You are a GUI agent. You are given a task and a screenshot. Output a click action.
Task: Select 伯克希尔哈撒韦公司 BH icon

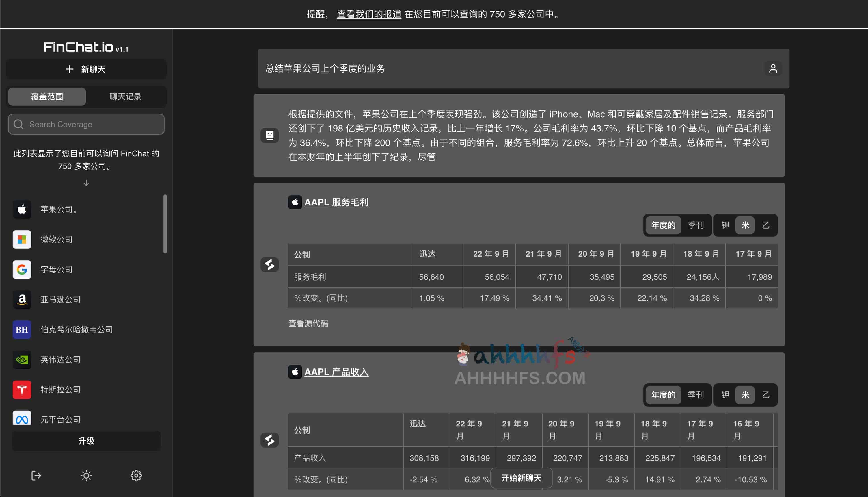coord(22,329)
